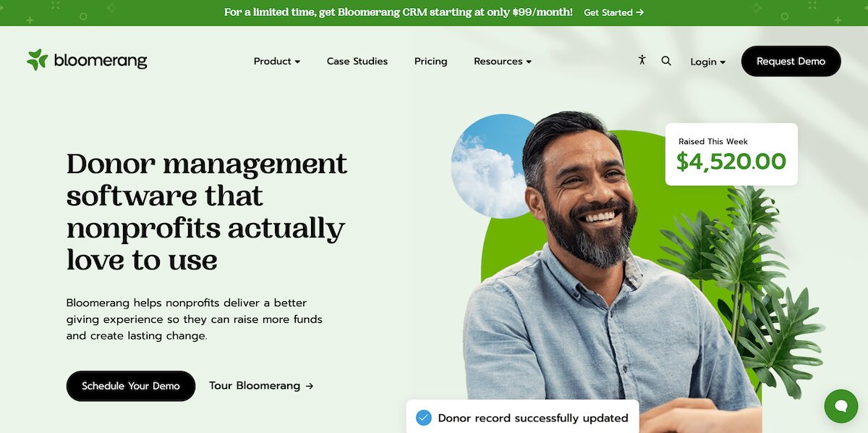This screenshot has width=868, height=433.
Task: Click the Raised This Week $4,520.00 card
Action: tap(731, 154)
